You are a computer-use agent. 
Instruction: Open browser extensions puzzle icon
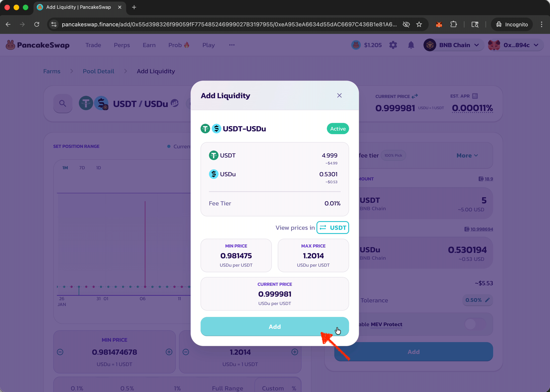[x=453, y=24]
